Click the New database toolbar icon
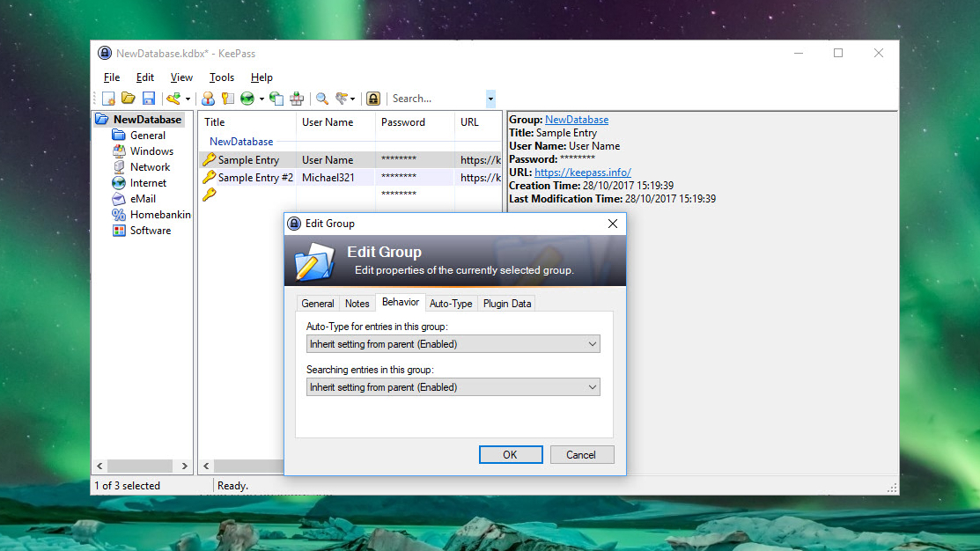The width and height of the screenshot is (980, 551). click(109, 99)
